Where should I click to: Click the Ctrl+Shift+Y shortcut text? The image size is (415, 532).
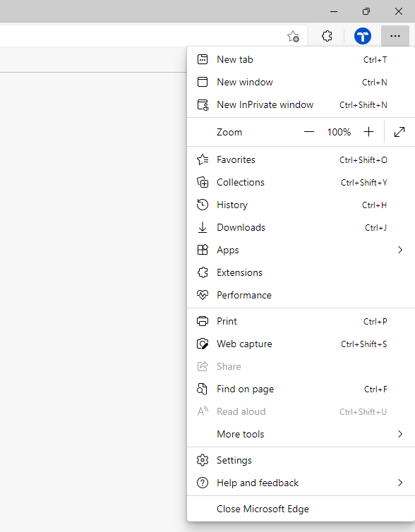(363, 183)
